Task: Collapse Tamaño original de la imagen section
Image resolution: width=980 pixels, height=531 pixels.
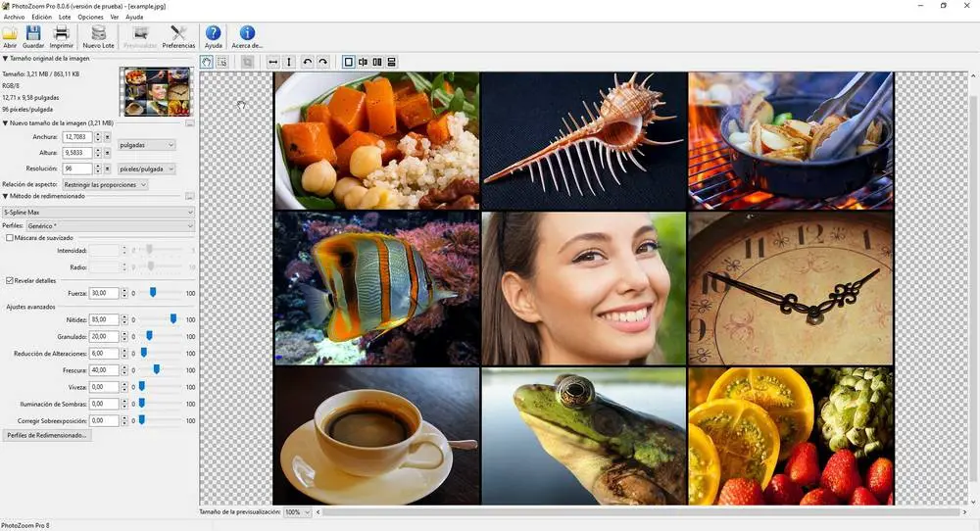Action: [5, 59]
